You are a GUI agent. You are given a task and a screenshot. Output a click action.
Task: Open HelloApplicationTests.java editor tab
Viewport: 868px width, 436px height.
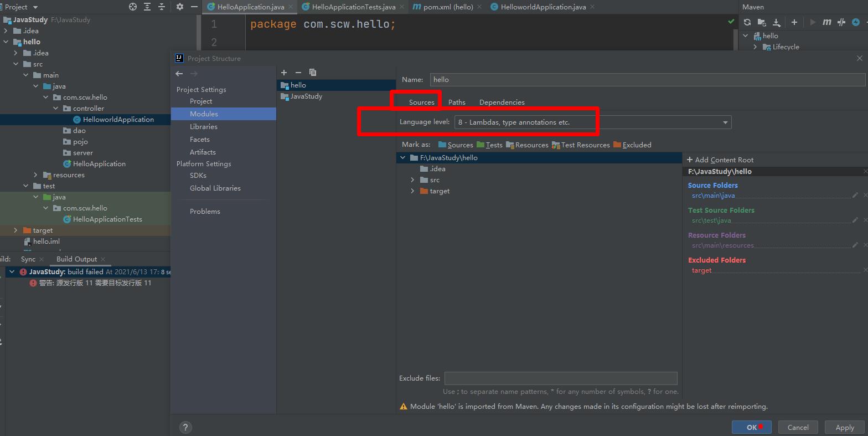[x=354, y=7]
